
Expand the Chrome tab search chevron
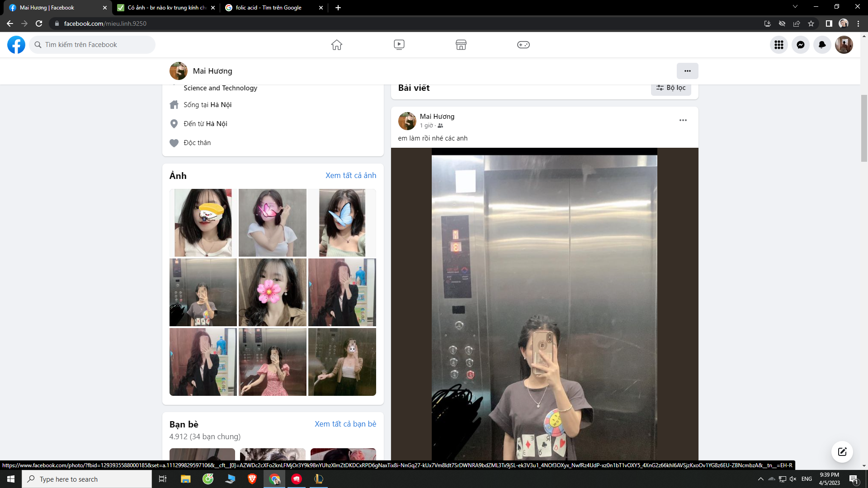point(795,7)
